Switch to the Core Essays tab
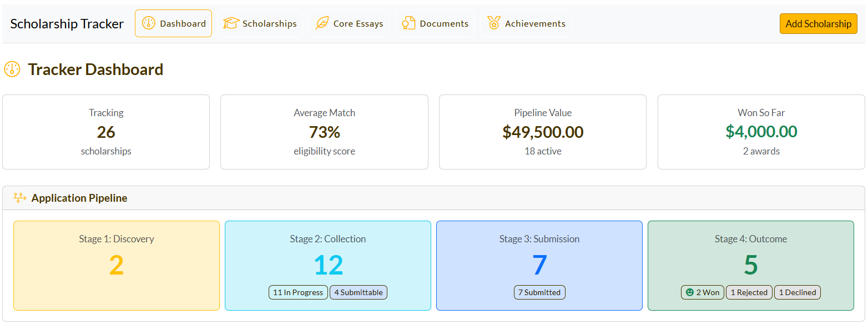This screenshot has width=868, height=324. click(349, 23)
